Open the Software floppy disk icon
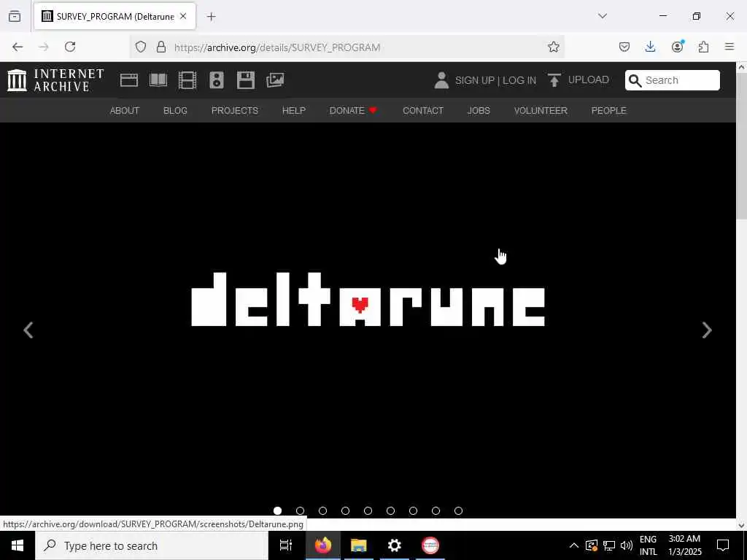This screenshot has width=747, height=560. [246, 80]
